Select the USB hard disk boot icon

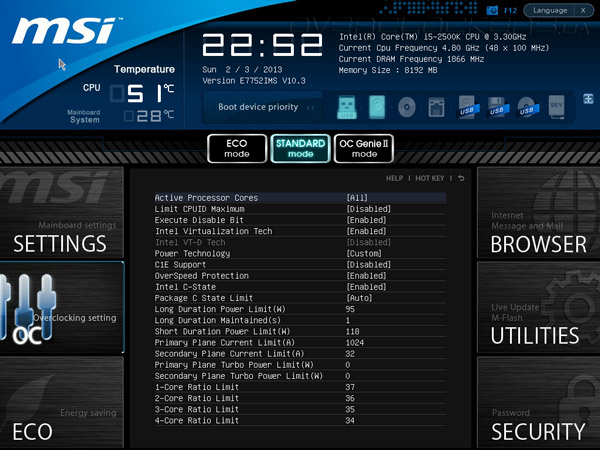coord(468,108)
